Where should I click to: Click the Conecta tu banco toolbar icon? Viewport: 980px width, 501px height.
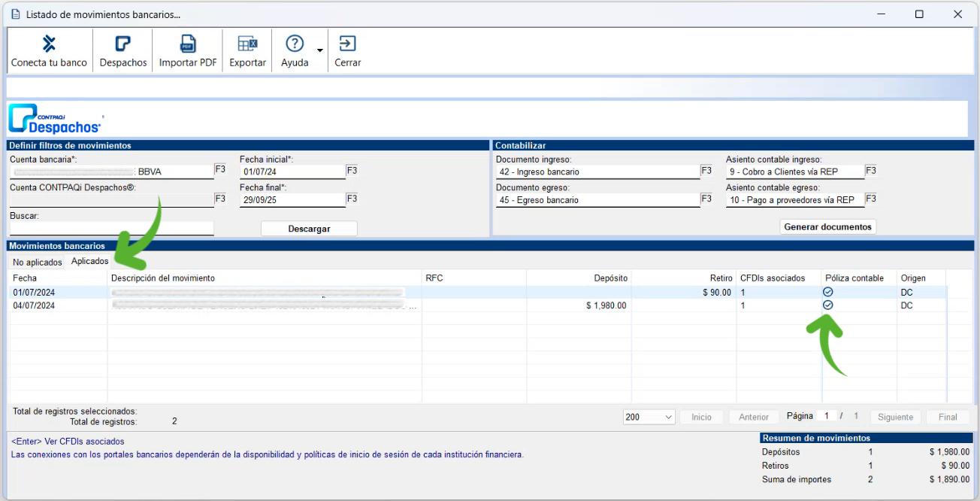49,44
